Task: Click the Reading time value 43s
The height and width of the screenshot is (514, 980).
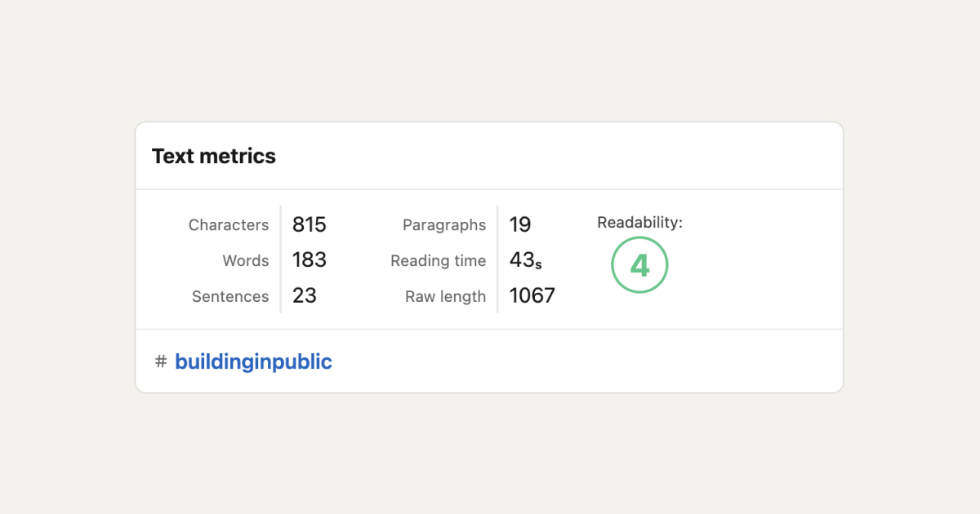Action: coord(523,260)
